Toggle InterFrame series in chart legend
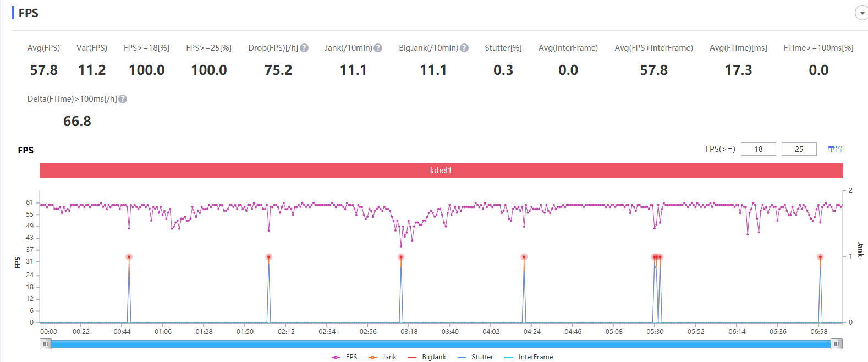This screenshot has height=362, width=868. pos(529,357)
